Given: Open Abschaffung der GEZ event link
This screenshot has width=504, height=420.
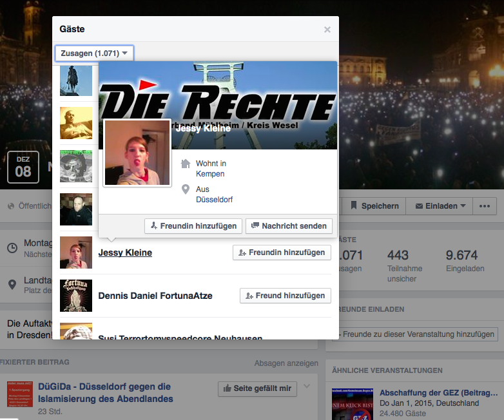Looking at the screenshot, I should click(x=438, y=393).
